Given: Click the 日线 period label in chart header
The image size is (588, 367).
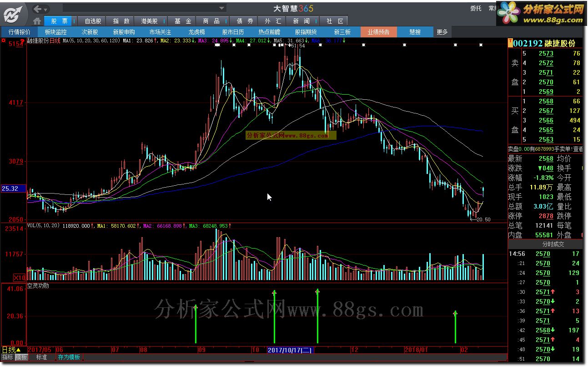Looking at the screenshot, I should click(x=55, y=41).
